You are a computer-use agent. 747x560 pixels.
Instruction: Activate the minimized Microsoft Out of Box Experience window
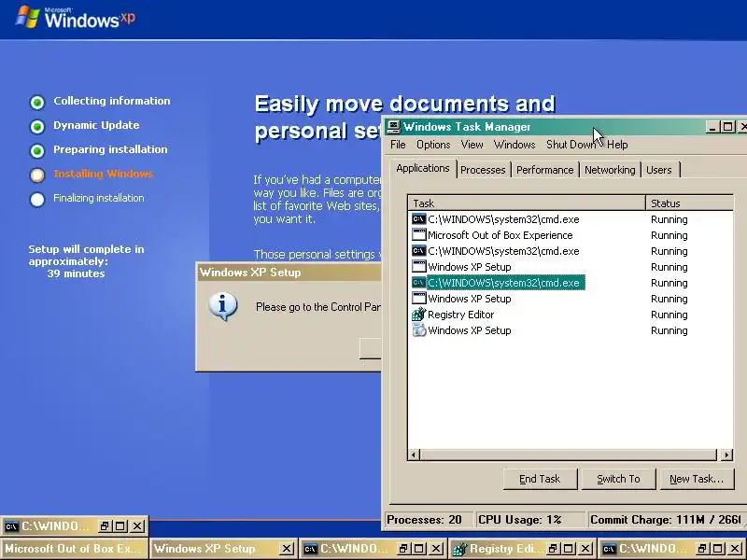[x=74, y=549]
